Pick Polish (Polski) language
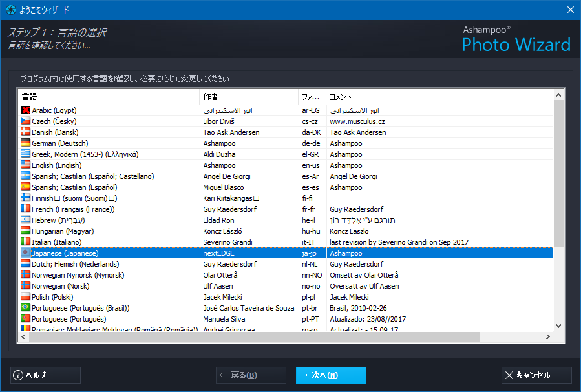Image resolution: width=581 pixels, height=392 pixels. 286,297
